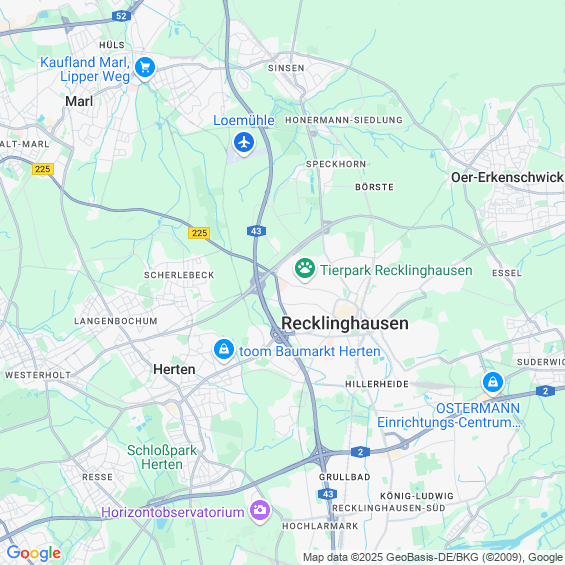
Task: Click the yellow 225 road shield near Alt-Marl
Action: [x=43, y=169]
